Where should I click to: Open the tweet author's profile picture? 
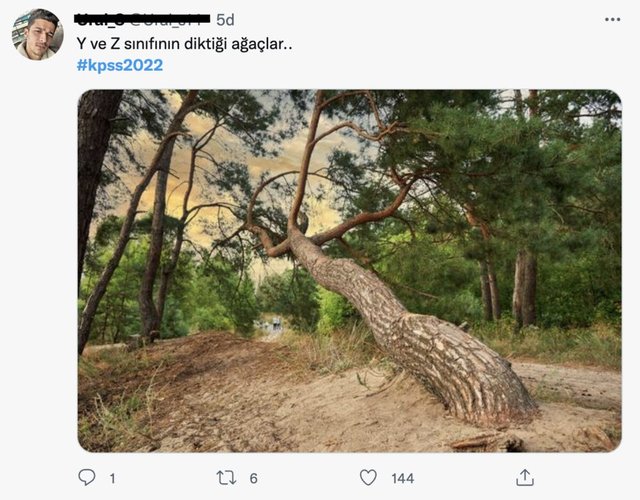pyautogui.click(x=37, y=34)
